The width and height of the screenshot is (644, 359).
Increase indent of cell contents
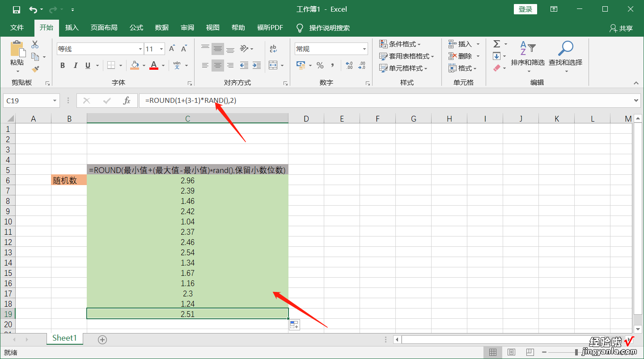click(x=256, y=65)
